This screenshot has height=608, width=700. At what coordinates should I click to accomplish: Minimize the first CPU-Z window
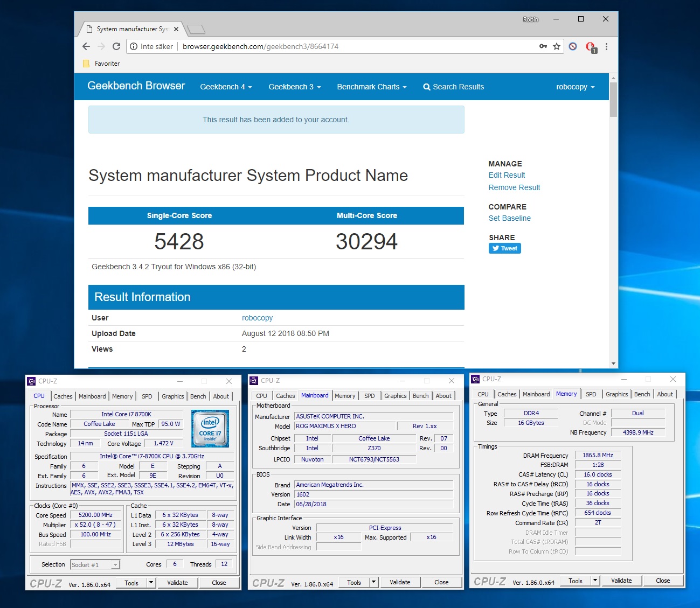click(x=180, y=381)
